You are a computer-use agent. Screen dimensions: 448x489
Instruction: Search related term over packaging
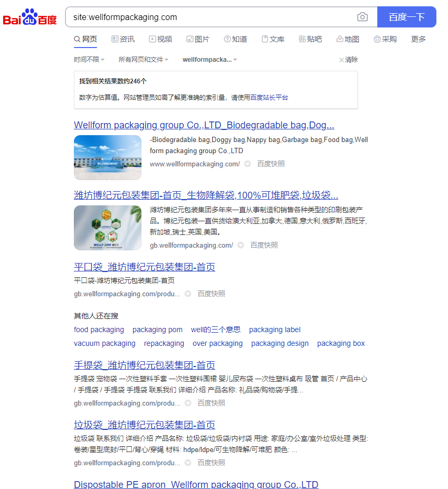217,343
